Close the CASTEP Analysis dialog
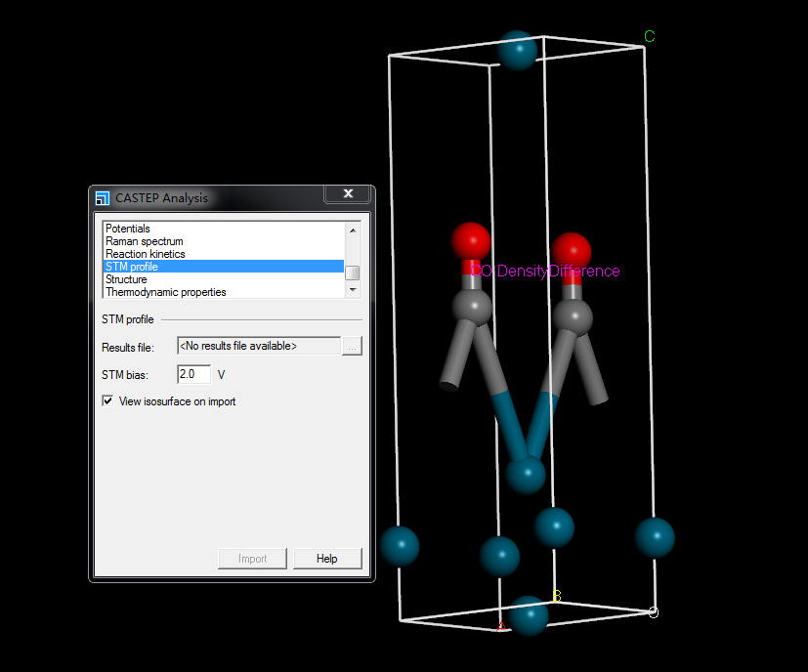 [348, 193]
